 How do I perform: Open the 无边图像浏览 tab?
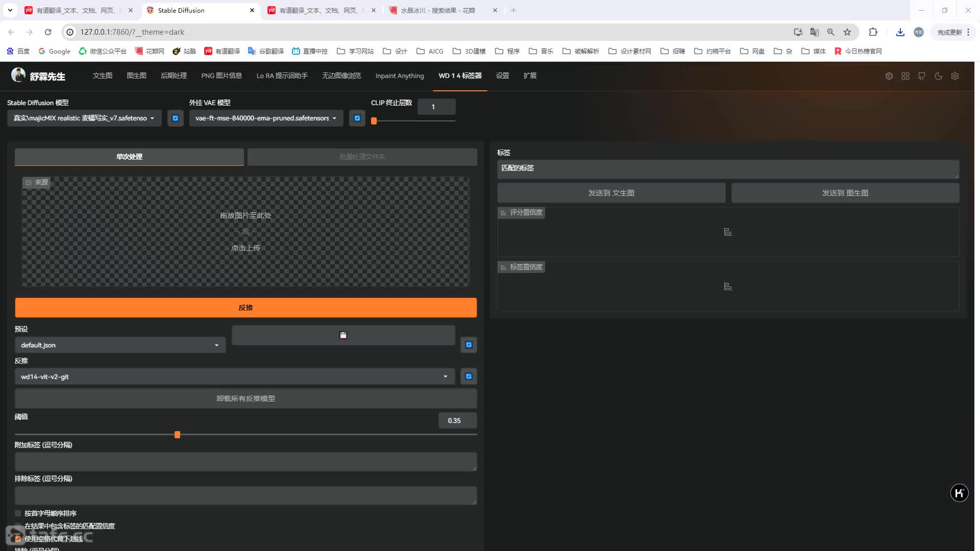(x=341, y=76)
